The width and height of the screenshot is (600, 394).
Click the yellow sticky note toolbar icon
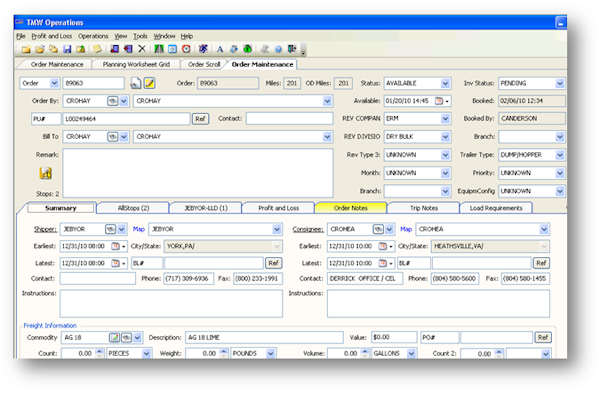97,49
